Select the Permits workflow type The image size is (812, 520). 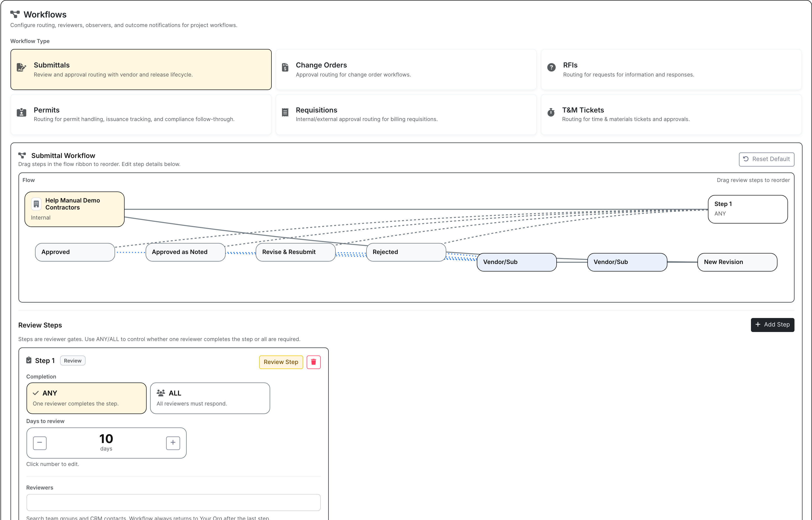(x=141, y=114)
